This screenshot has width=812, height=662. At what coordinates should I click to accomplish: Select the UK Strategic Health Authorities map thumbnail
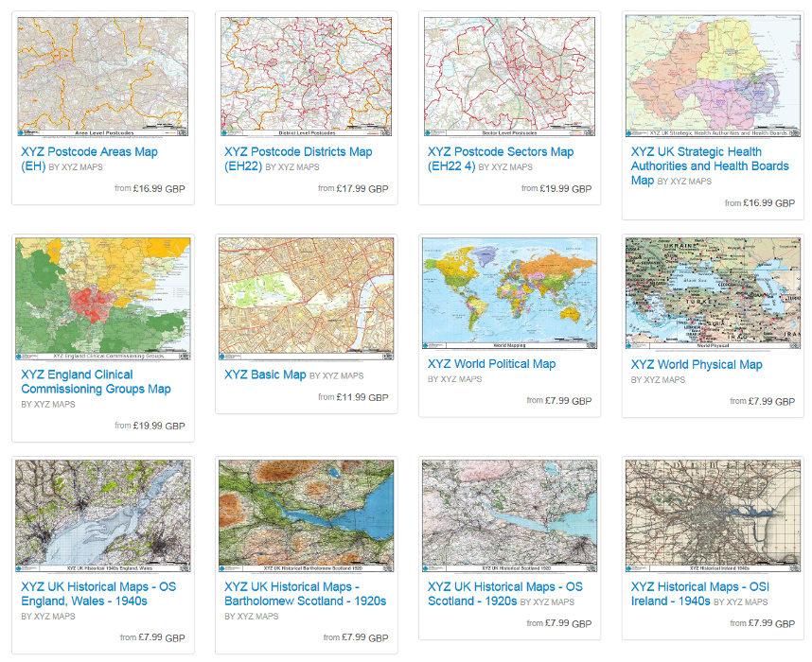click(x=713, y=77)
